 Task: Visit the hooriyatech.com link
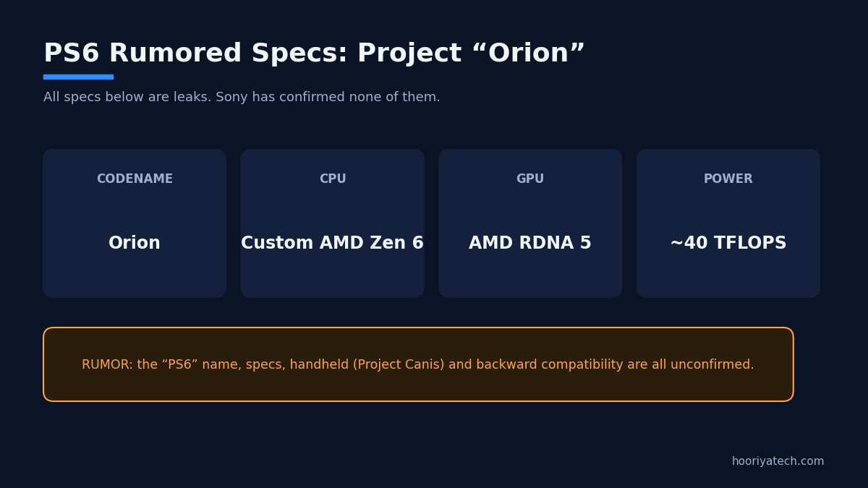click(778, 461)
